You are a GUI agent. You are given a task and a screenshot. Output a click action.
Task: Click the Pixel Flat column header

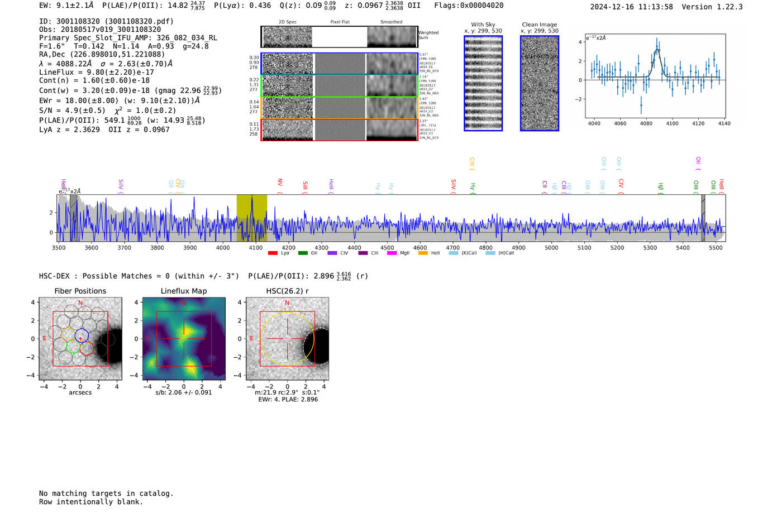(x=340, y=22)
